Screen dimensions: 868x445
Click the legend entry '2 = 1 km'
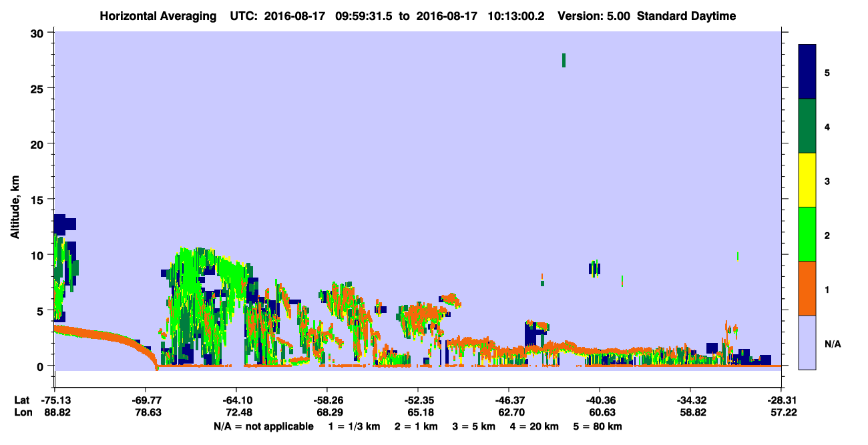tap(417, 426)
